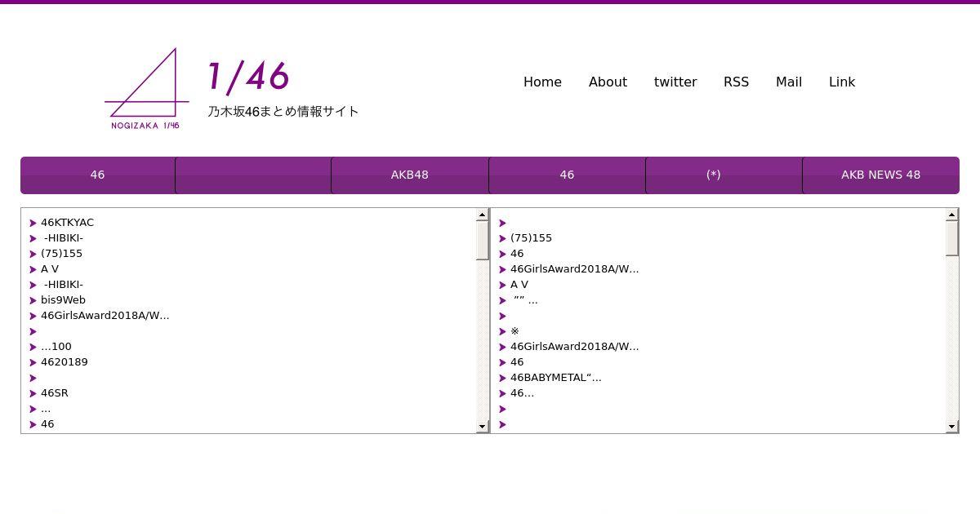Open the 46KTKYAC list entry
The image size is (980, 514).
coord(67,222)
